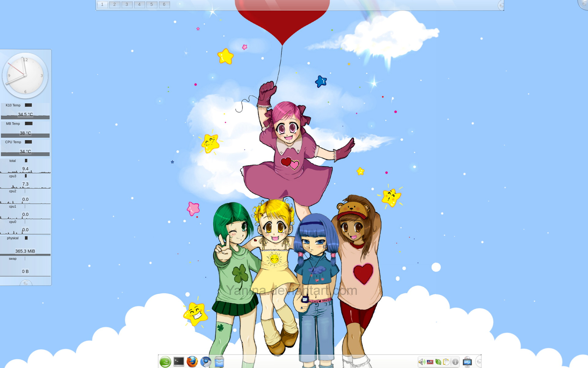588x368 pixels.
Task: Click the cpu2 load graph
Action: point(25,197)
